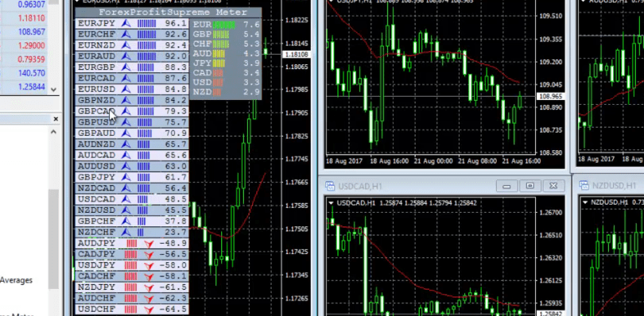Click the AUDCAD value 65.6

tap(176, 156)
